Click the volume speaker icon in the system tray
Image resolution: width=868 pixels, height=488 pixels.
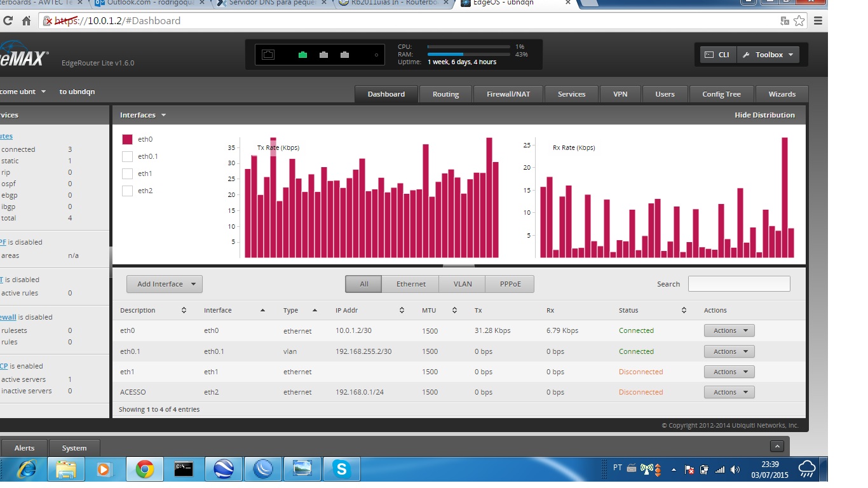click(x=735, y=470)
